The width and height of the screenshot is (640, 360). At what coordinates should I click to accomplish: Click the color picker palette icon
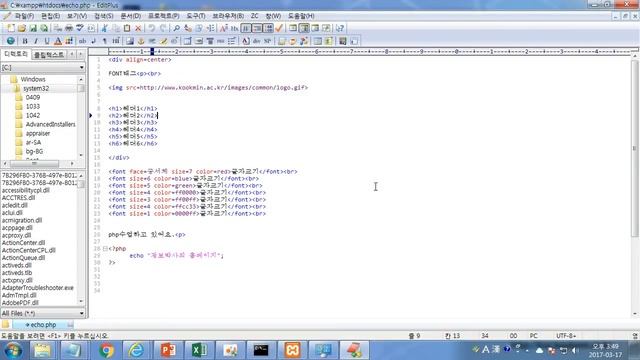pos(69,41)
